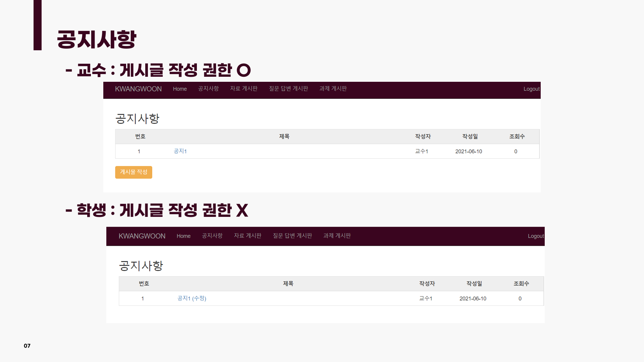
Task: Open 질문 답변 게시판 in the student view
Action: coord(292,236)
